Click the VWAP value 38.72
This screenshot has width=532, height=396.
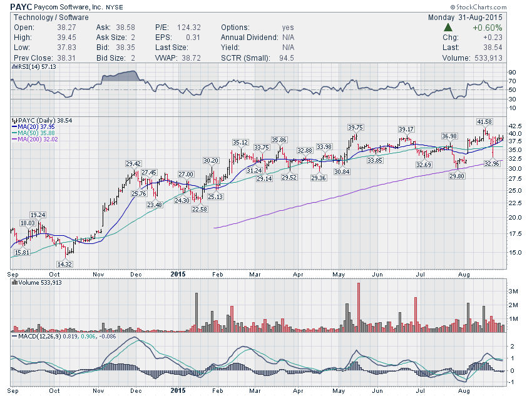tap(191, 58)
